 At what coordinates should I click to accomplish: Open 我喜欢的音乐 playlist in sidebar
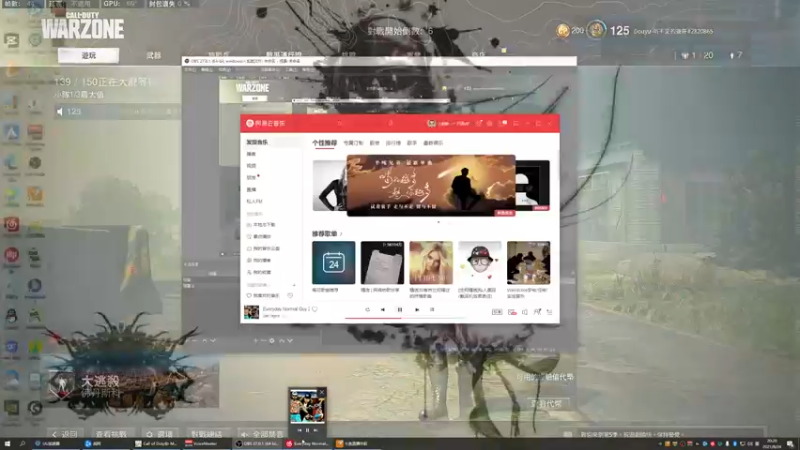263,295
